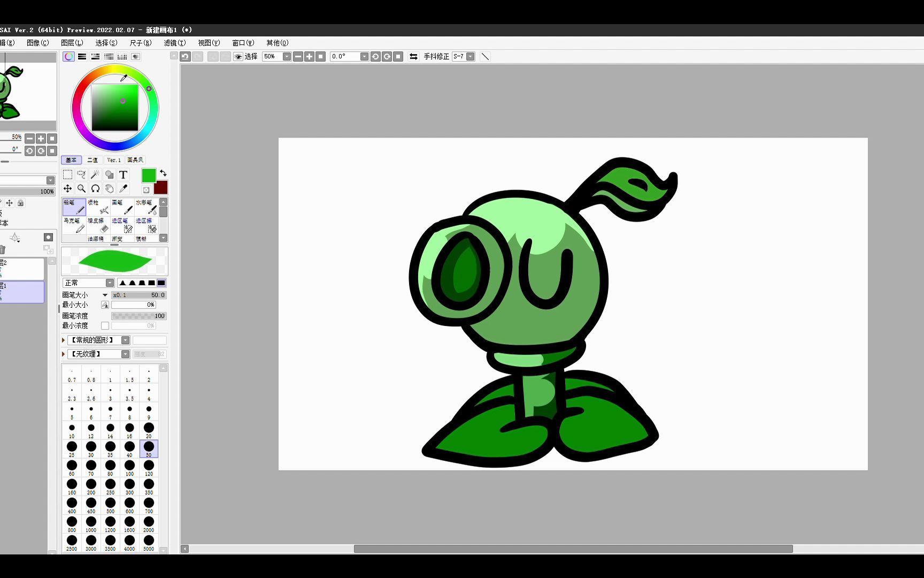Select the rotate view tool
The image size is (924, 578).
coord(95,188)
